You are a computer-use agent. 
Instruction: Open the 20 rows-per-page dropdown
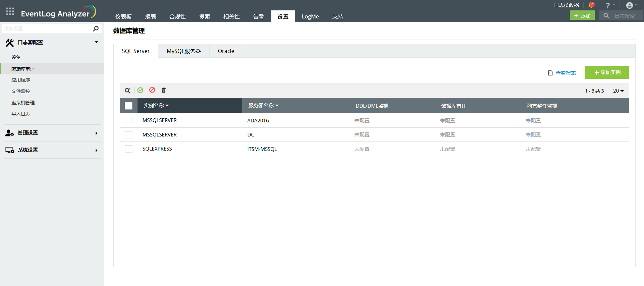click(x=618, y=91)
